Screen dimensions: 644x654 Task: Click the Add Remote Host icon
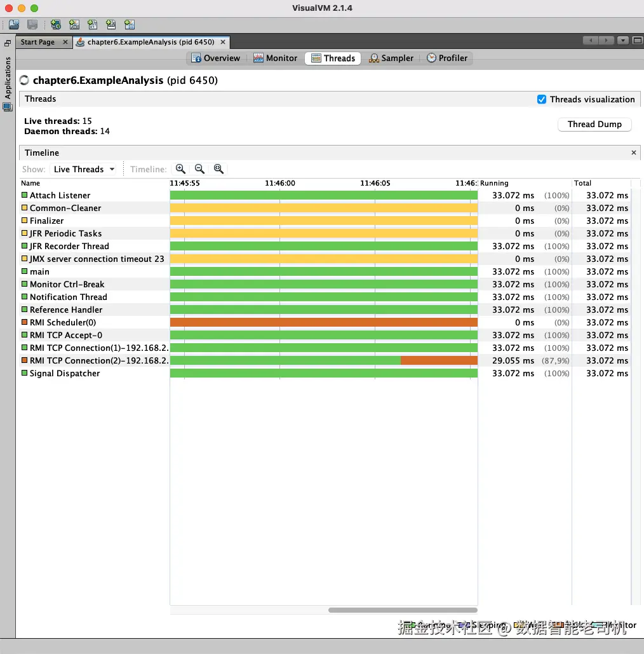pos(56,25)
